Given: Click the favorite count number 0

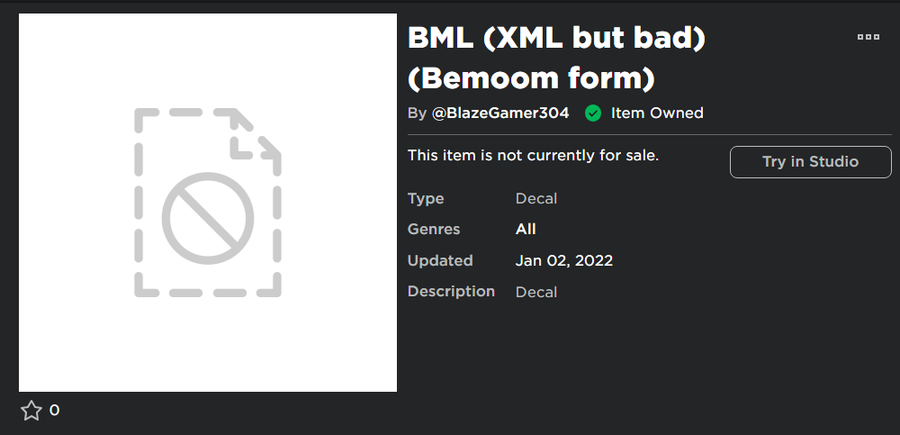Looking at the screenshot, I should tap(54, 410).
